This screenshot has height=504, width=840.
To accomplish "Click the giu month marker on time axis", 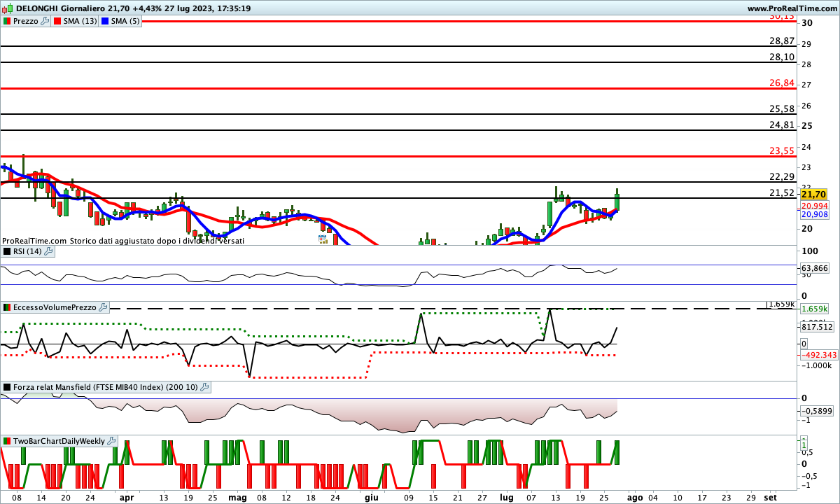I will (x=372, y=497).
